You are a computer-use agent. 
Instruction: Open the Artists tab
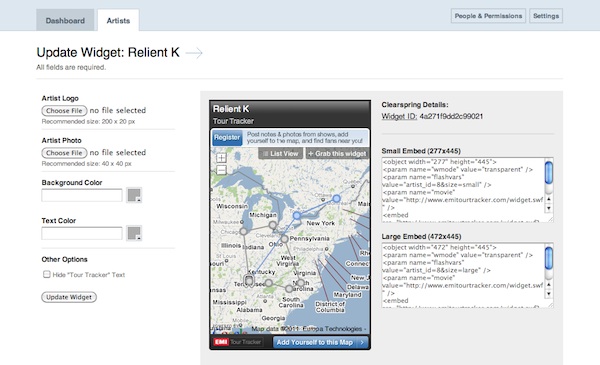[118, 20]
